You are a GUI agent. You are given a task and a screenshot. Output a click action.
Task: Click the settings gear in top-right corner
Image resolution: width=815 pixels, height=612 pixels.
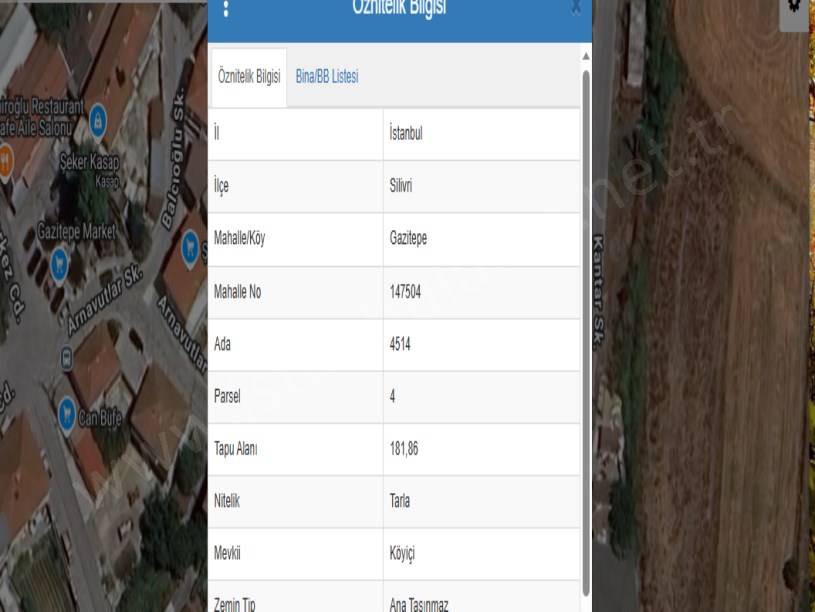(794, 6)
